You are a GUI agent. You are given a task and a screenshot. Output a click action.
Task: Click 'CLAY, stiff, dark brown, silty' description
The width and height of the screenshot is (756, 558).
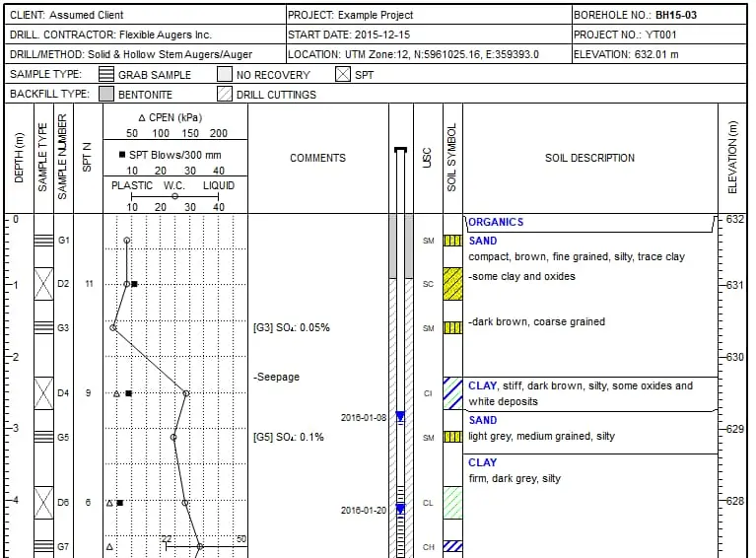coord(581,393)
